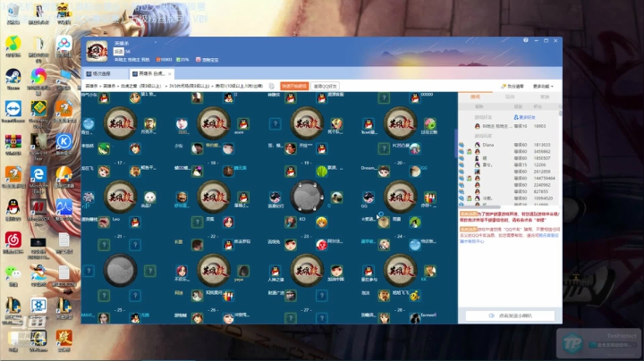Select the player row with score 144759464
Viewport: 644px width, 361px height.
click(508, 179)
